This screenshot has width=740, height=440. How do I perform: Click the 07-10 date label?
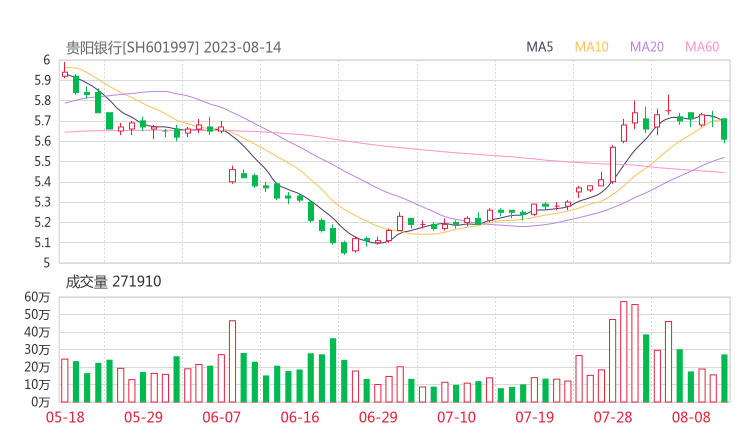pyautogui.click(x=456, y=417)
